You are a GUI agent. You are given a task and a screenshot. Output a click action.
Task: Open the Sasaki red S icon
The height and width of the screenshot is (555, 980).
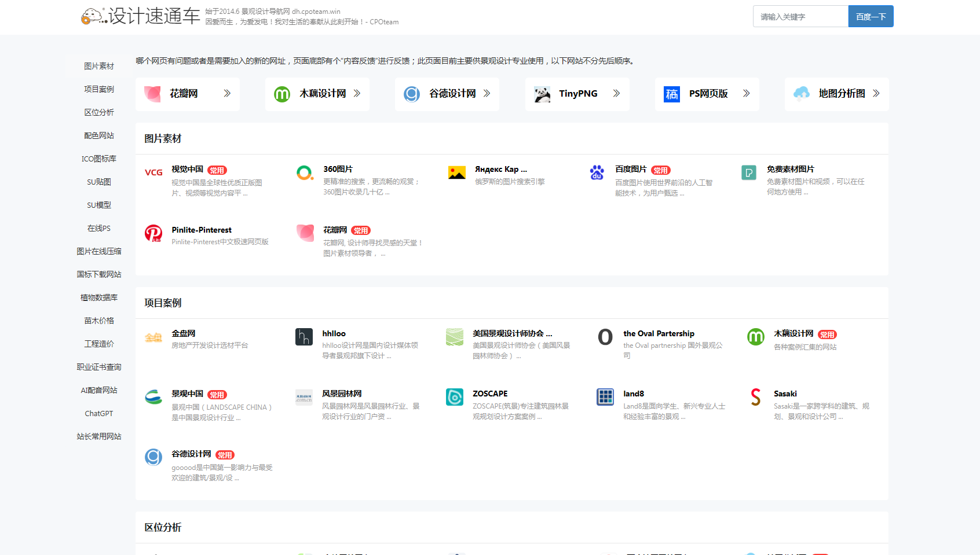tap(756, 397)
